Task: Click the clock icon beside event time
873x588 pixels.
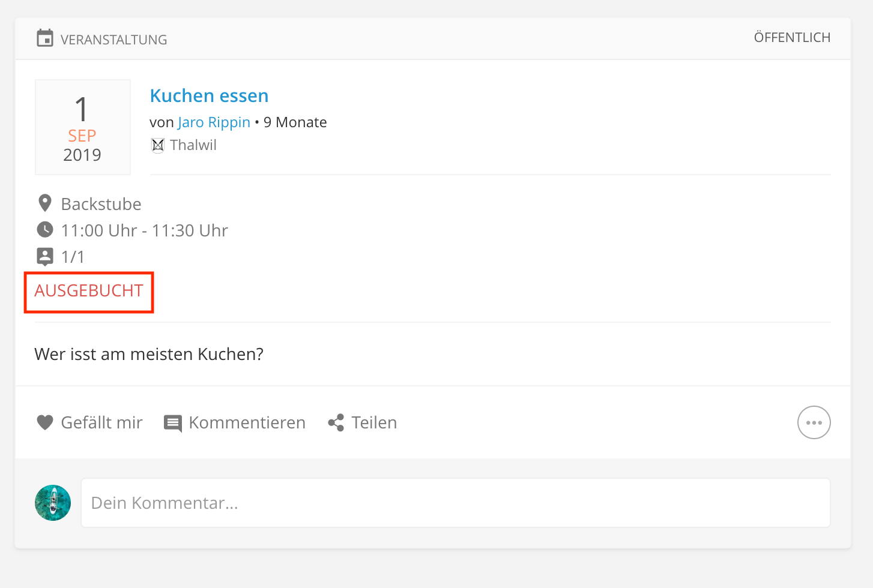Action: point(45,230)
